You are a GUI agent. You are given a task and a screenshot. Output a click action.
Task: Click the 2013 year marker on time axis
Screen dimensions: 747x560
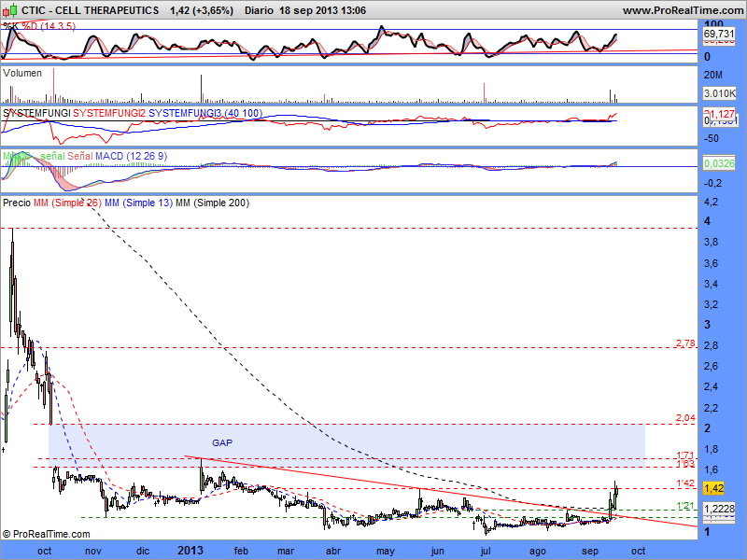[x=190, y=551]
